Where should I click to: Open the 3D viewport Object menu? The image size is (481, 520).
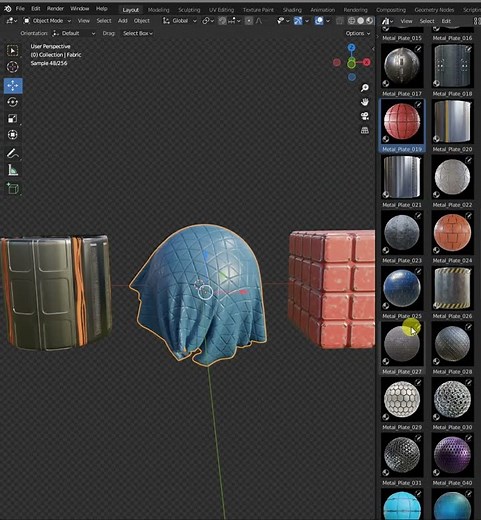pos(142,21)
